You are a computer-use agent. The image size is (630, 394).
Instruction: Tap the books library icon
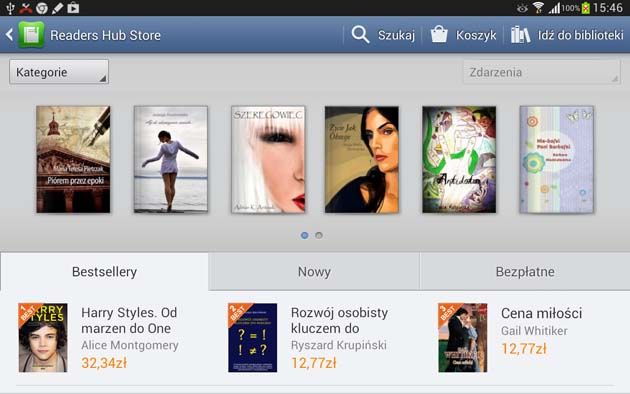[x=520, y=35]
